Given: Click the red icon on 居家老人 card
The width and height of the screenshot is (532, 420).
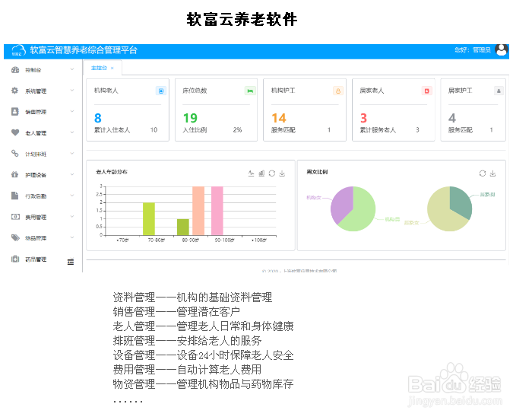Looking at the screenshot, I should (427, 91).
